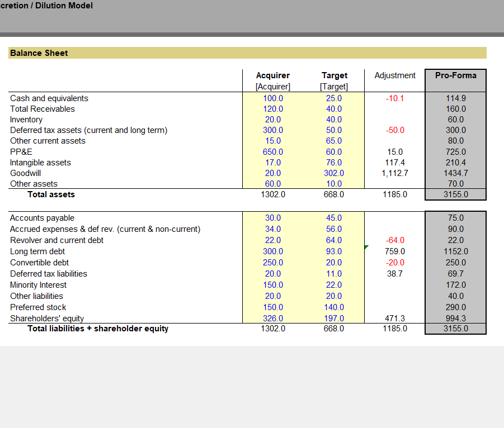This screenshot has width=504, height=428.
Task: Select the Total assets row label
Action: (51, 194)
